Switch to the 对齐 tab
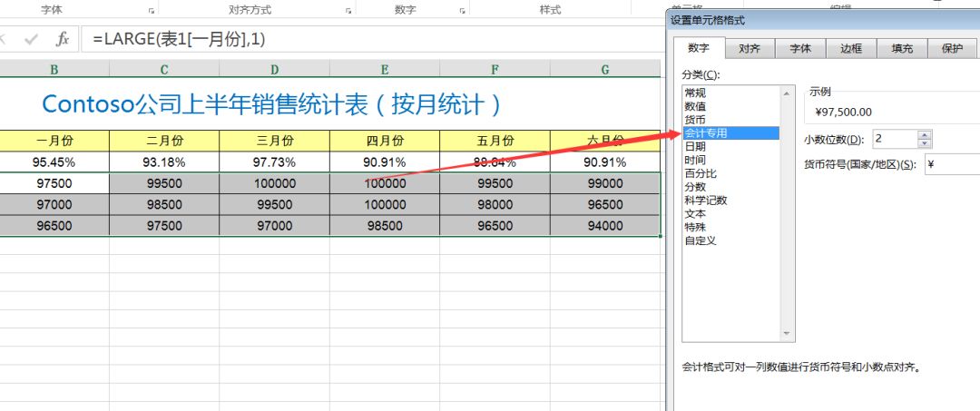This screenshot has height=411, width=980. coord(750,49)
